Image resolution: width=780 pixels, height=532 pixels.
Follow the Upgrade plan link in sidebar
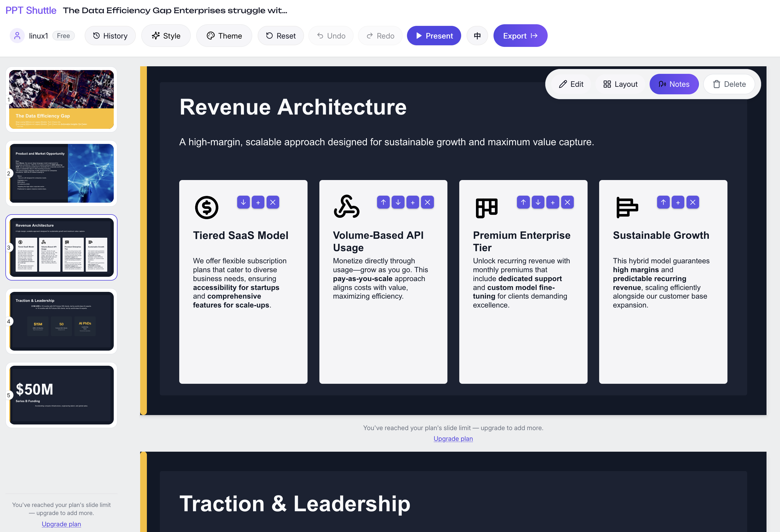61,524
